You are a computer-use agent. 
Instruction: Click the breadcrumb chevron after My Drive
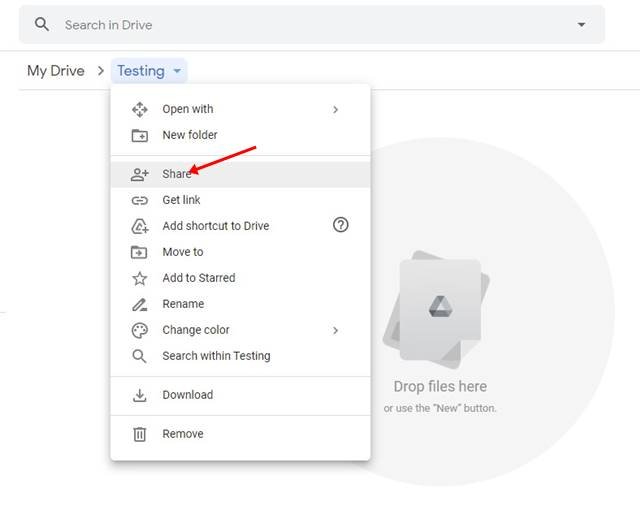click(101, 71)
